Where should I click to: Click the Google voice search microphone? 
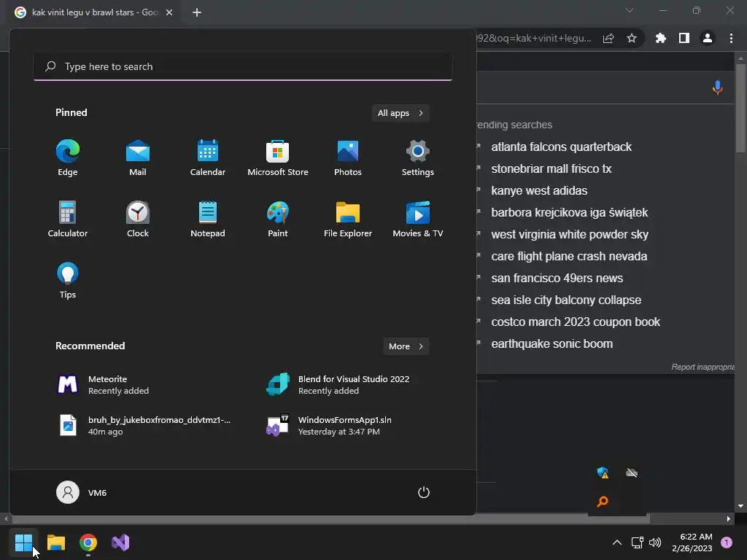pyautogui.click(x=718, y=87)
